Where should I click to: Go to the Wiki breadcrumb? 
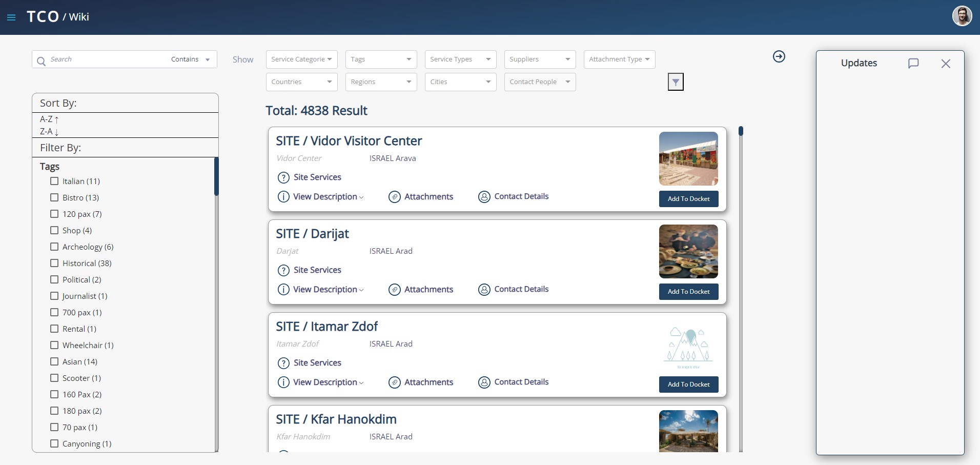[79, 17]
